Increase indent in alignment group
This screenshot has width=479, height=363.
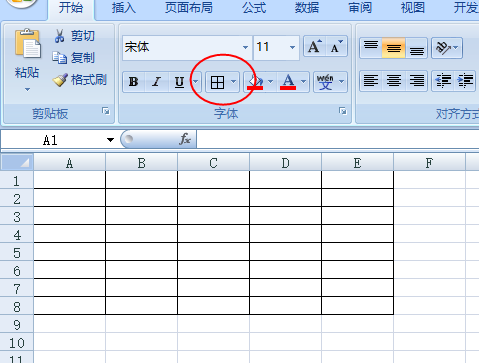(x=465, y=81)
